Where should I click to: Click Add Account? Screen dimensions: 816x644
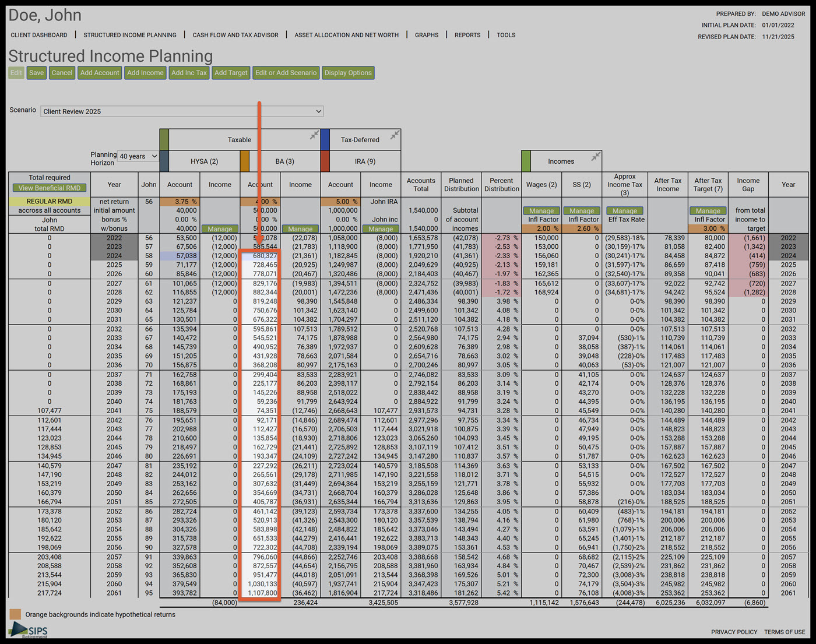pyautogui.click(x=100, y=73)
